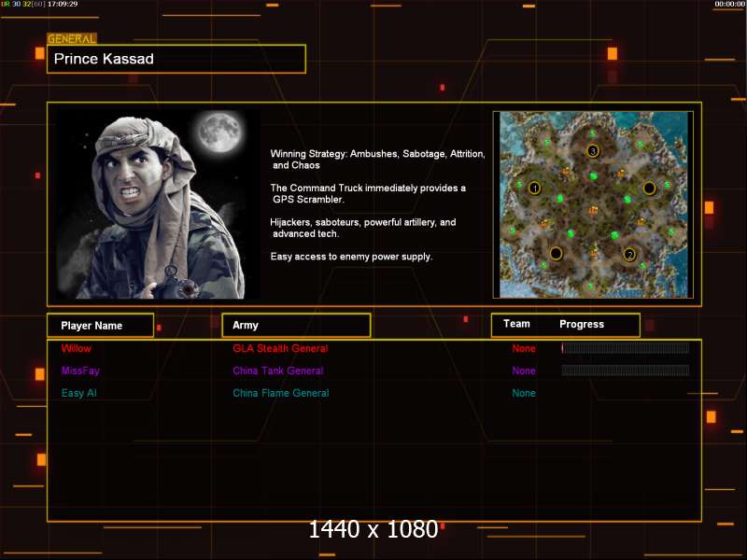Select player name MissFay
747x560 pixels.
80,371
